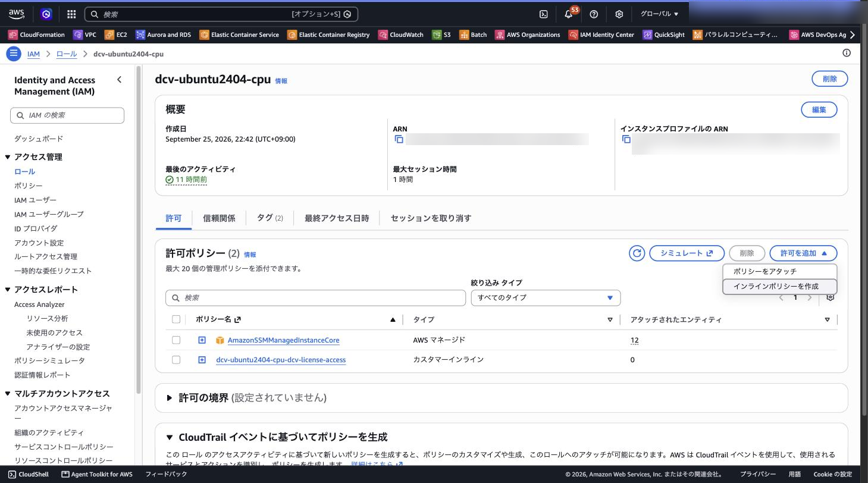Toggle the hamburger navigation menu icon
This screenshot has width=868, height=483.
pos(13,54)
